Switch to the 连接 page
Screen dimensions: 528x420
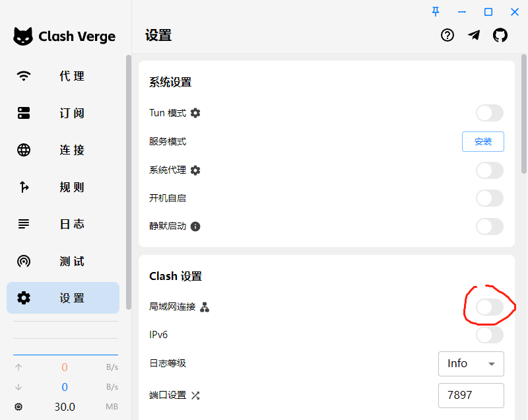[x=63, y=150]
